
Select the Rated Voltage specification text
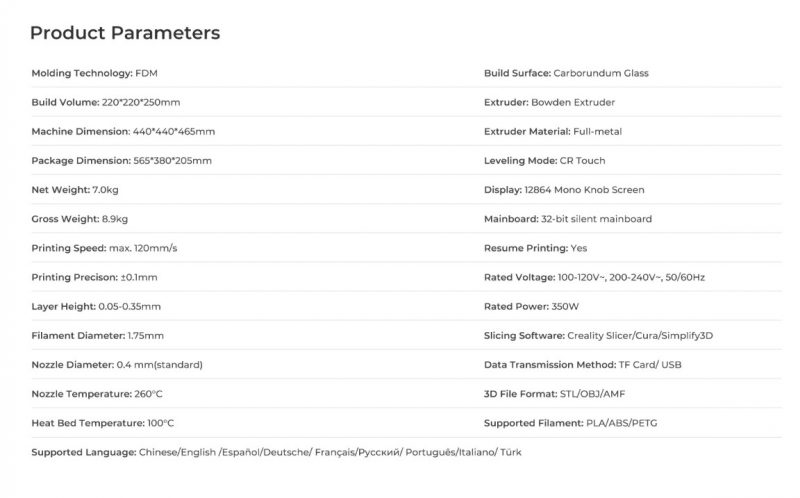coord(594,277)
